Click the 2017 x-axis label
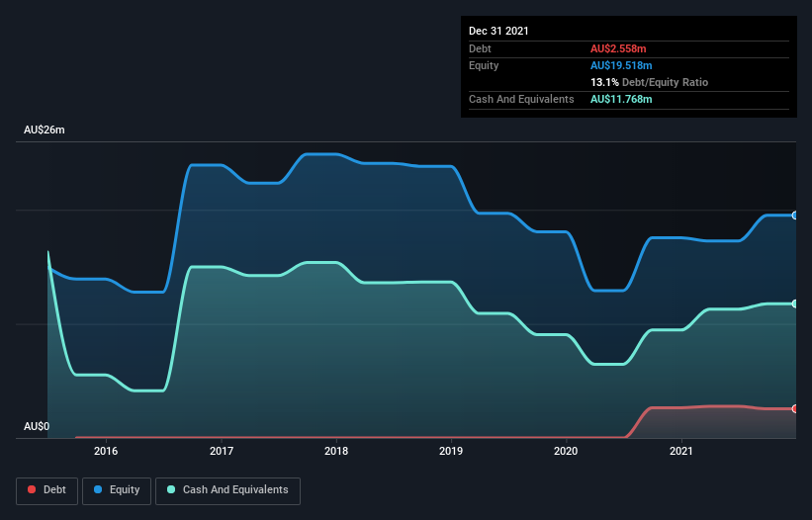 [x=222, y=451]
